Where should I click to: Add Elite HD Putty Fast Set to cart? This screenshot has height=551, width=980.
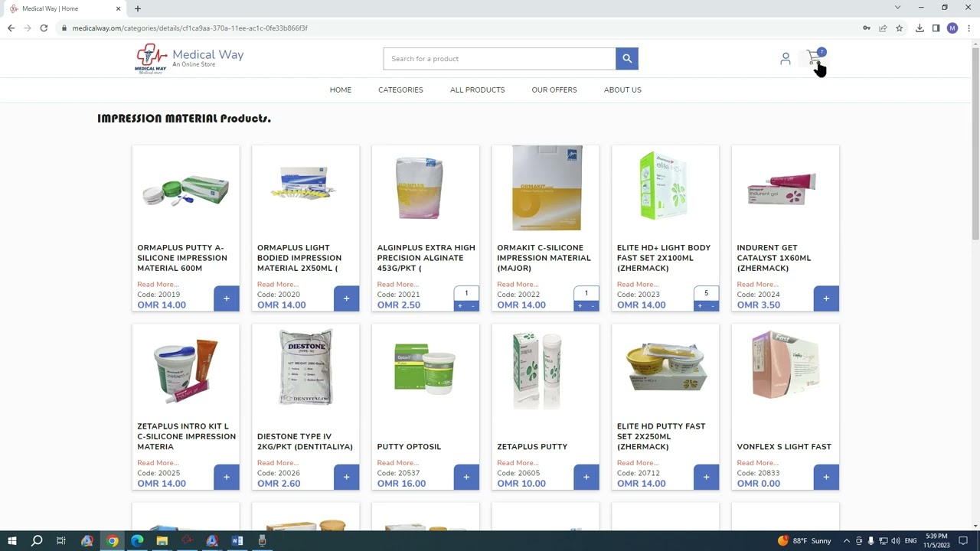tap(706, 477)
